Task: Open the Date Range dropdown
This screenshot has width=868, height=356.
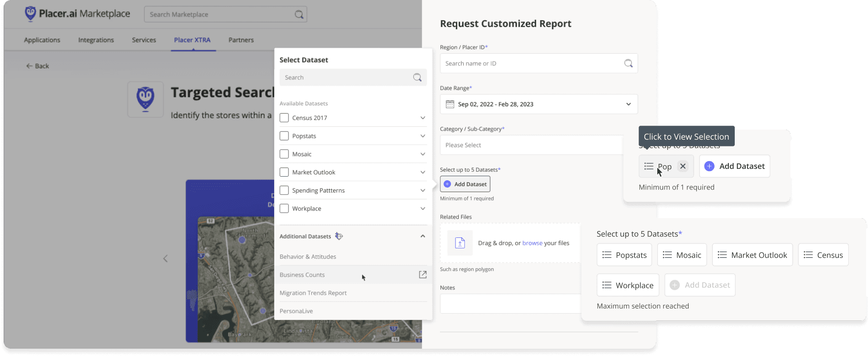Action: click(539, 104)
